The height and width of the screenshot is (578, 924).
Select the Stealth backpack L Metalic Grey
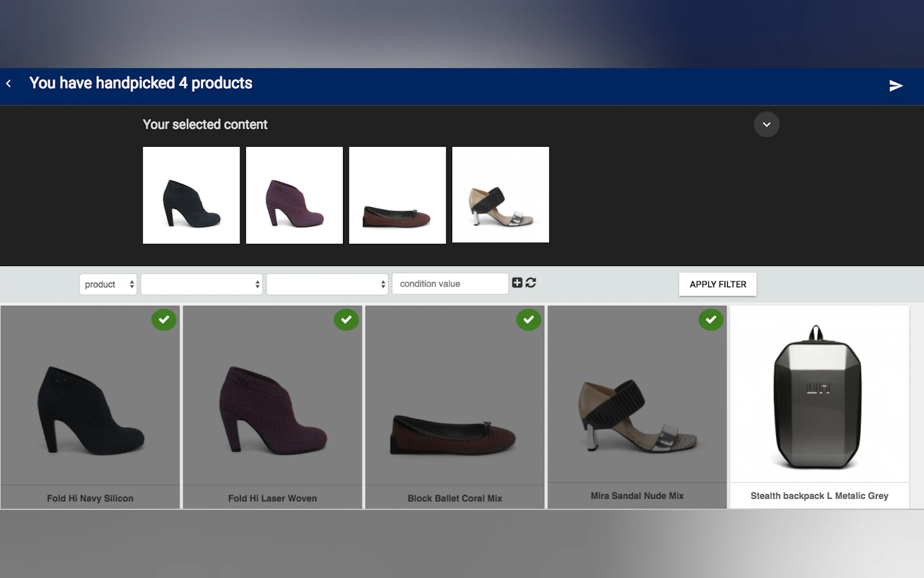[819, 397]
